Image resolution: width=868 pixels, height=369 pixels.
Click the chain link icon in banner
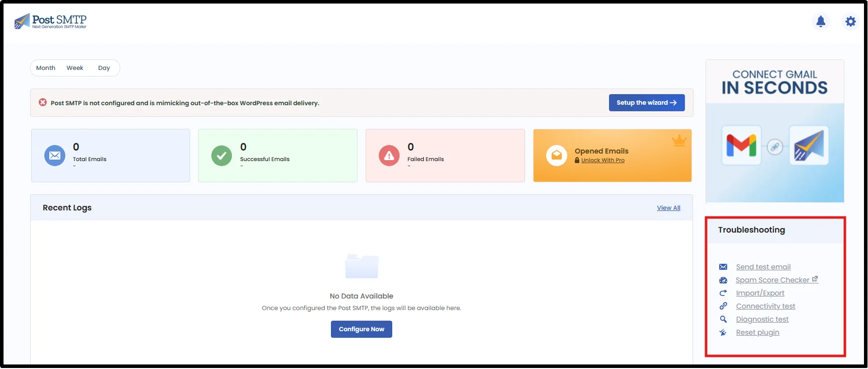pos(775,147)
